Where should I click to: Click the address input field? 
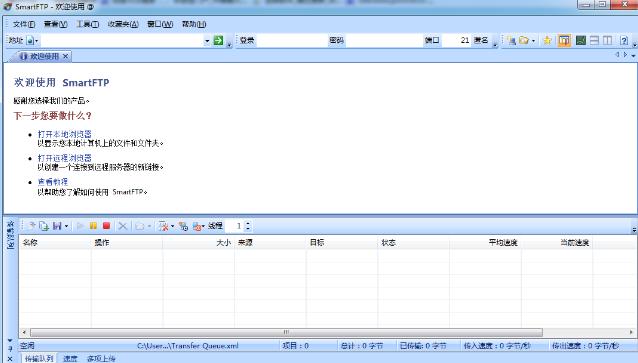[x=122, y=40]
